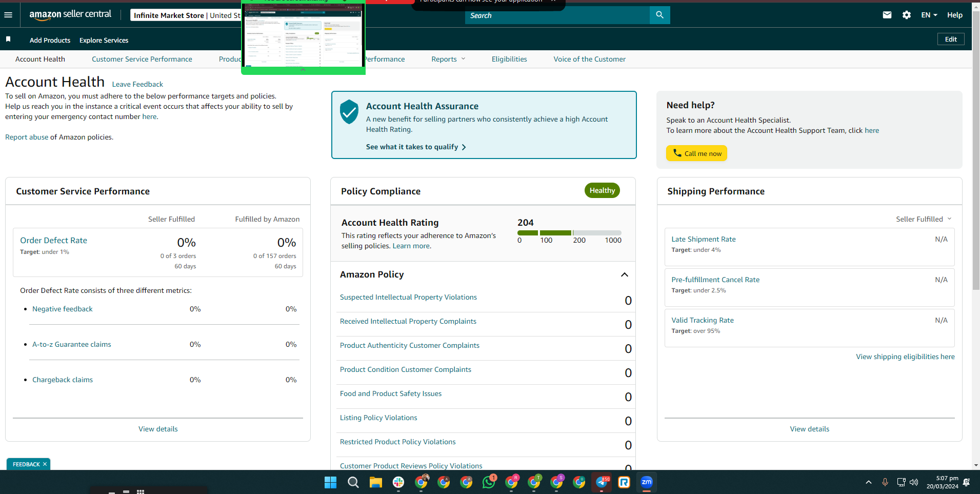Viewport: 980px width, 494px height.
Task: View details of Shipping Performance
Action: [809, 429]
